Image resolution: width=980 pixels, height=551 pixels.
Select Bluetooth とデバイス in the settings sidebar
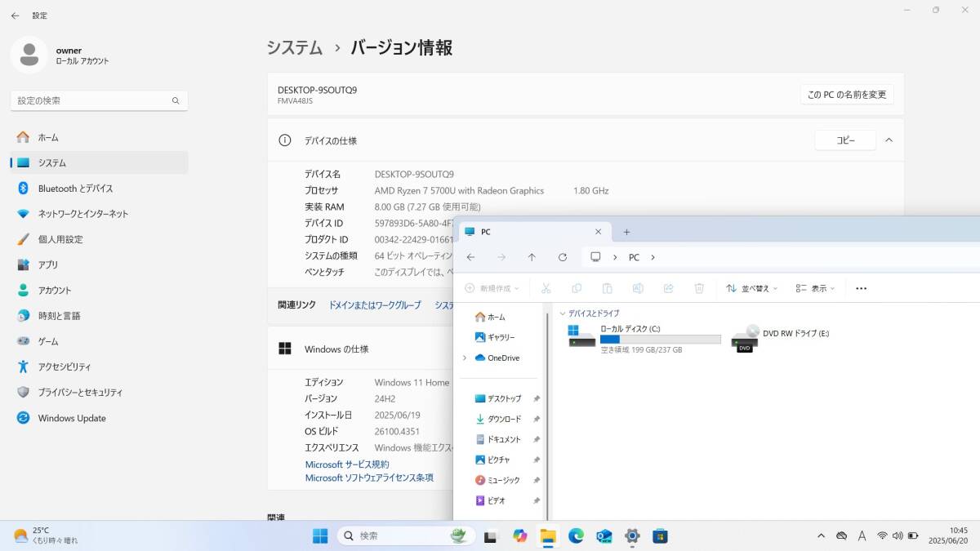pyautogui.click(x=75, y=189)
